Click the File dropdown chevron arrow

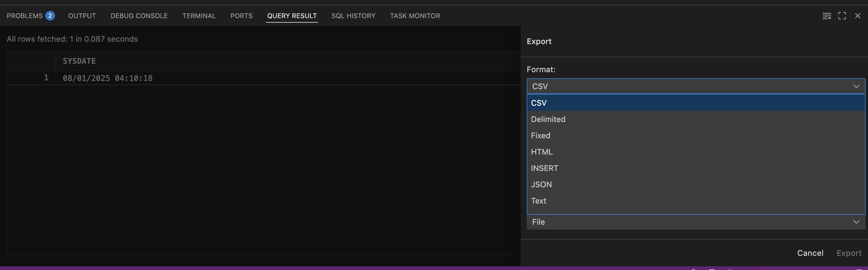856,222
